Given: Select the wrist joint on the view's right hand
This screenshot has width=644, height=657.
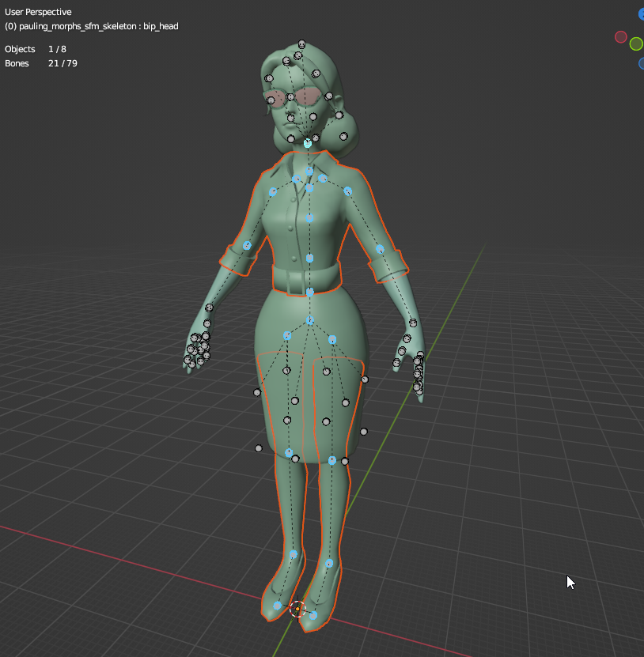Looking at the screenshot, I should [x=413, y=323].
